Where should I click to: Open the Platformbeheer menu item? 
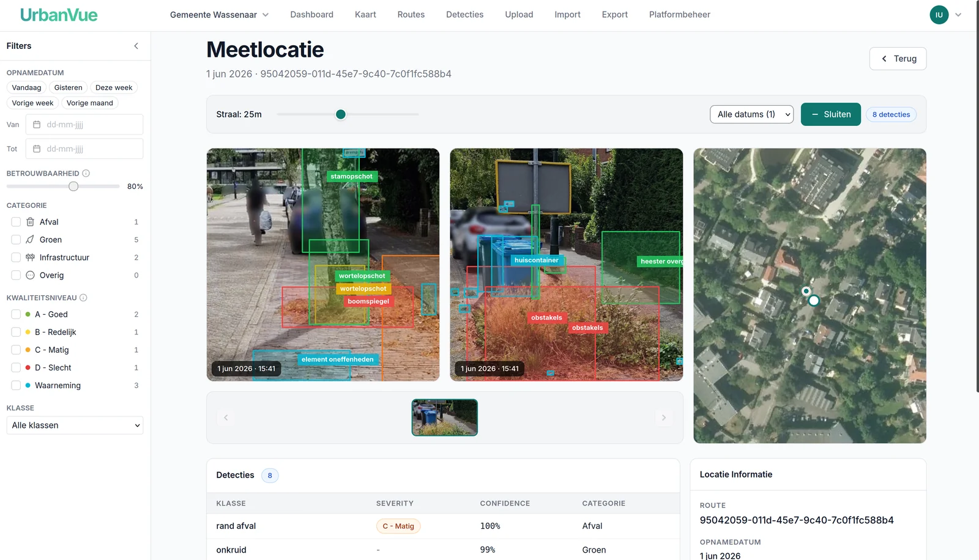[680, 15]
